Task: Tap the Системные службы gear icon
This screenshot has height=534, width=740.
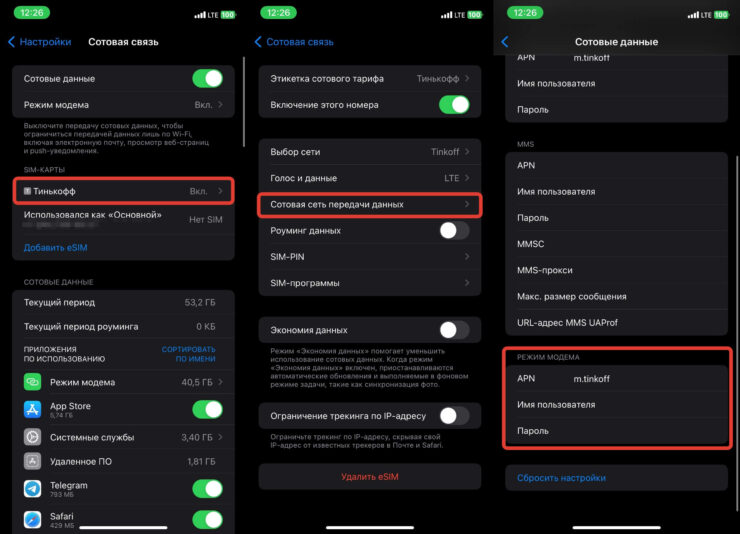Action: point(32,437)
